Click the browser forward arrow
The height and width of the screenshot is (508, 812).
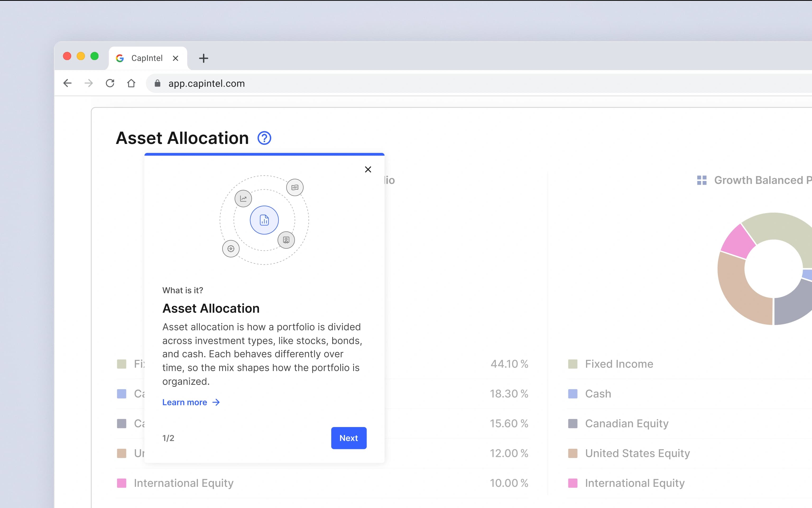pos(89,83)
